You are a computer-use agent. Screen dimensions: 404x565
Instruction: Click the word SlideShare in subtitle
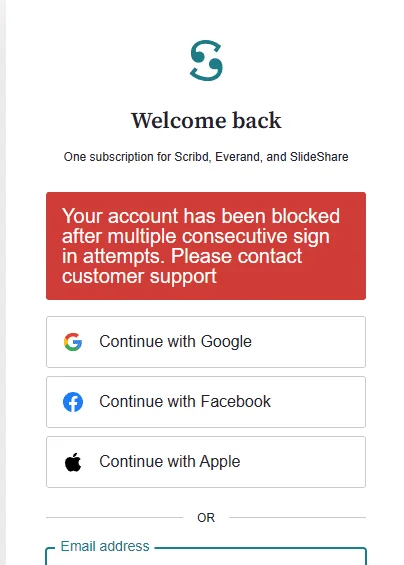click(319, 157)
